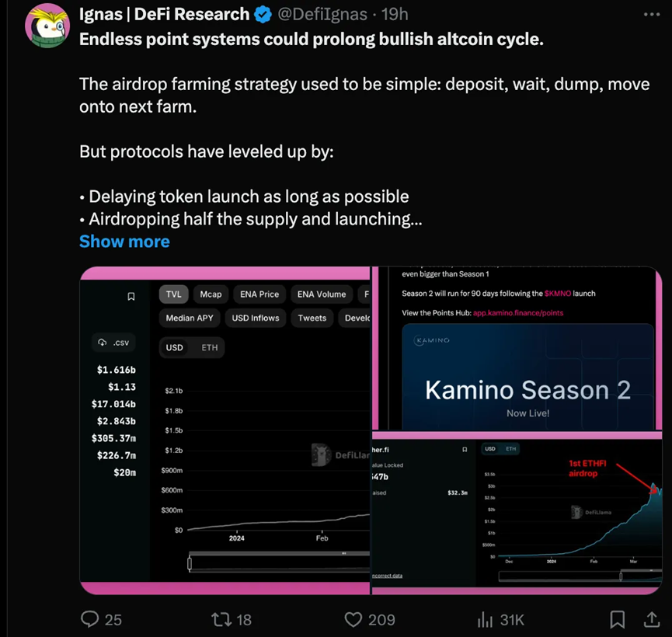Toggle the USD currency option
Viewport: 672px width, 637px height.
click(x=175, y=347)
